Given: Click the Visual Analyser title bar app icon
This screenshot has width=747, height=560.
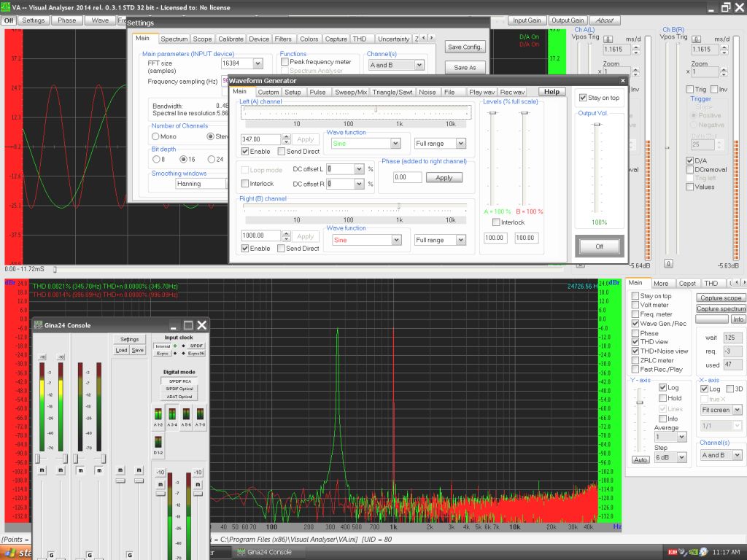Looking at the screenshot, I should pyautogui.click(x=5, y=7).
